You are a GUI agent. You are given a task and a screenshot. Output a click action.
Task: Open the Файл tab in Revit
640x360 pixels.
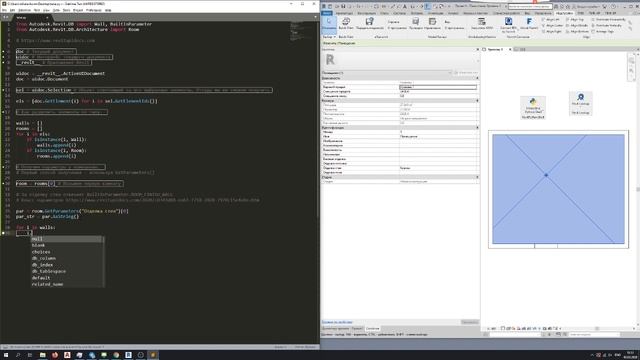[x=327, y=13]
